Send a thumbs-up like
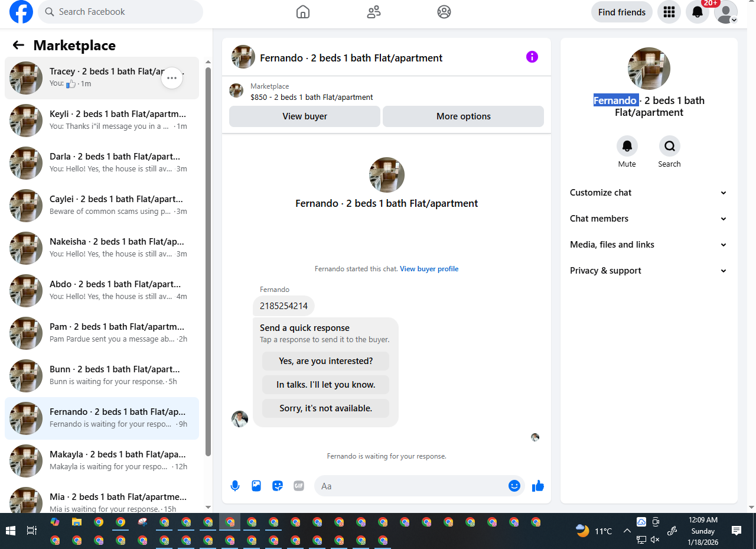The width and height of the screenshot is (756, 549). pyautogui.click(x=537, y=486)
